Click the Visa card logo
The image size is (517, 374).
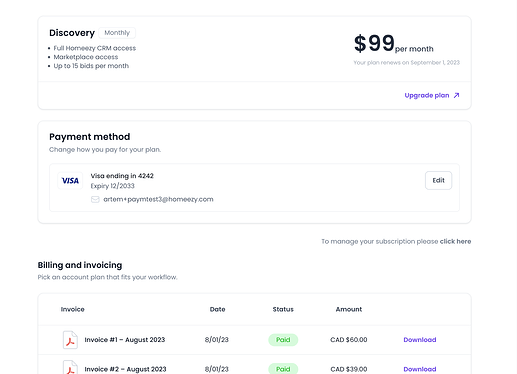point(70,181)
